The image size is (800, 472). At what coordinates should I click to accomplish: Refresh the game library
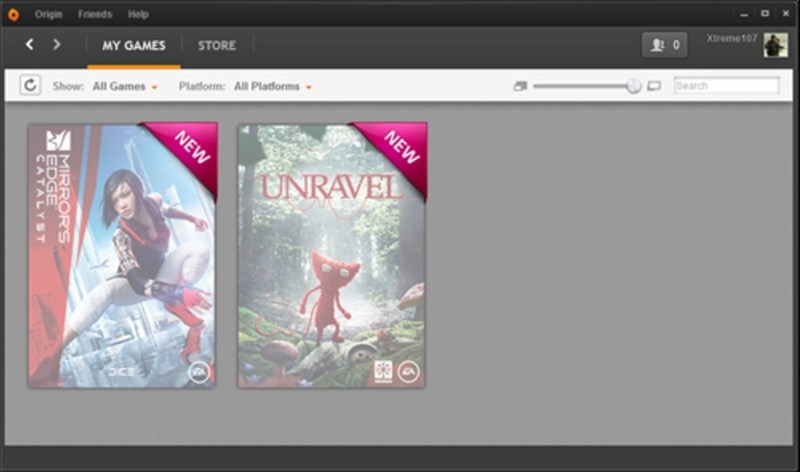30,85
